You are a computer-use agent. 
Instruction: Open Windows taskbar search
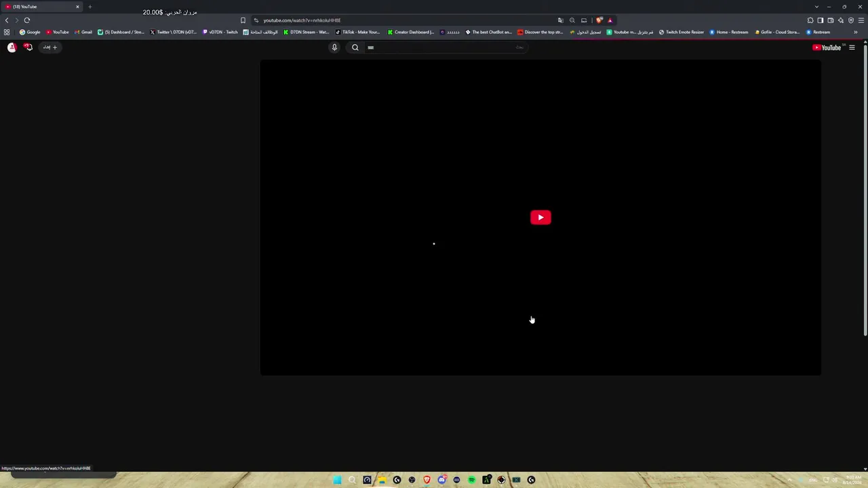[x=352, y=480]
